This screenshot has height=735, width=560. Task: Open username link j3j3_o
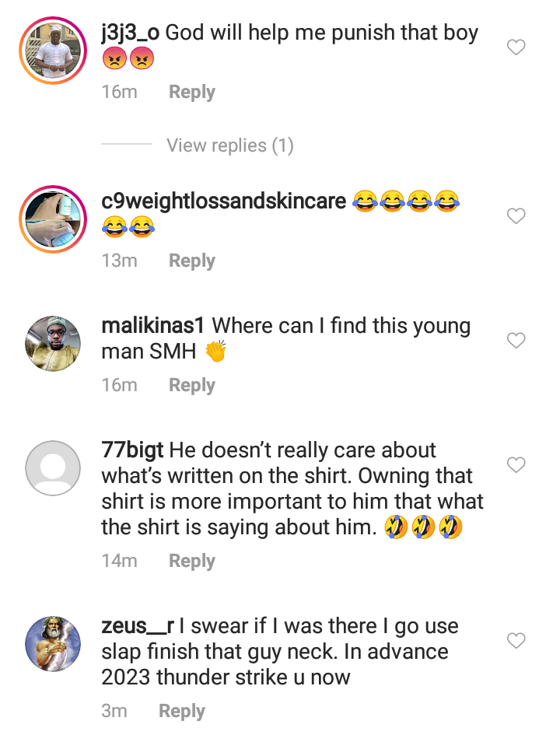(x=131, y=33)
